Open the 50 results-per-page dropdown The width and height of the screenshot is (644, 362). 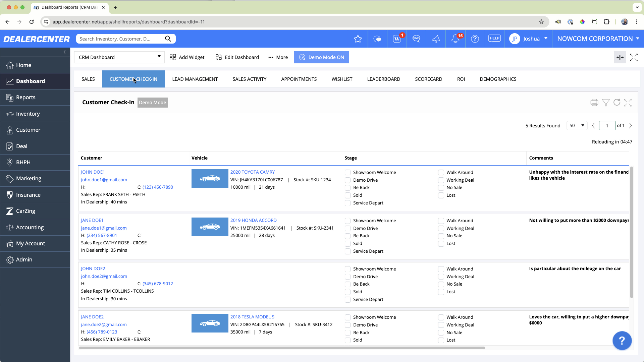click(577, 125)
